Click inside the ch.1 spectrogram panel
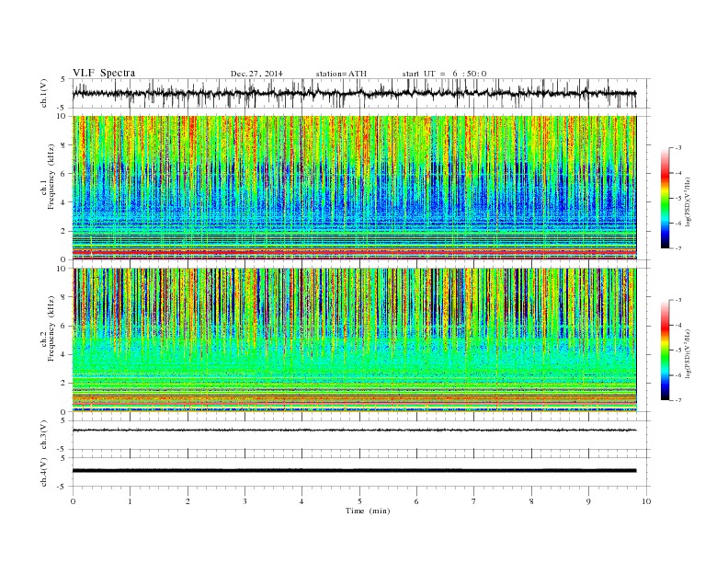Screen dimensions: 728x563 354,188
